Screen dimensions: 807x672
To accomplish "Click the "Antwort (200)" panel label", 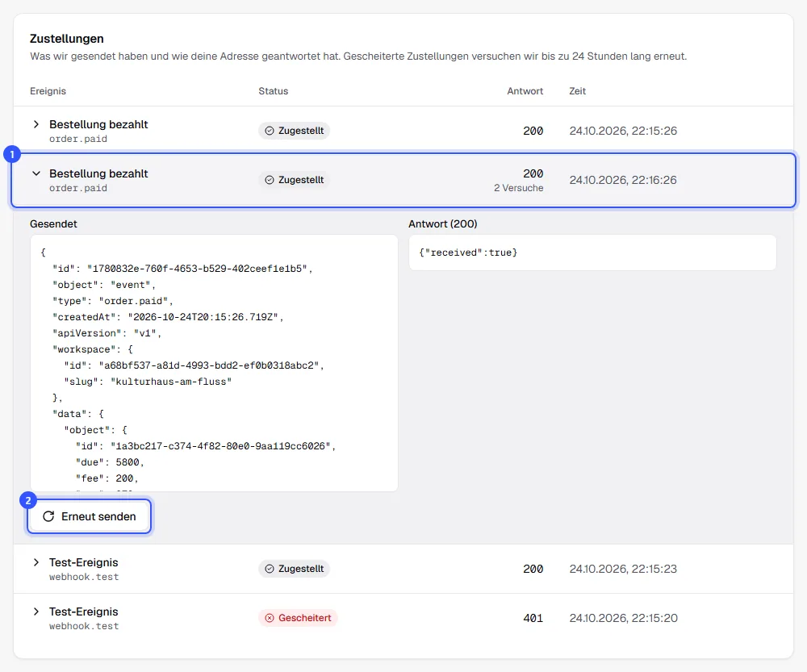I will point(442,223).
